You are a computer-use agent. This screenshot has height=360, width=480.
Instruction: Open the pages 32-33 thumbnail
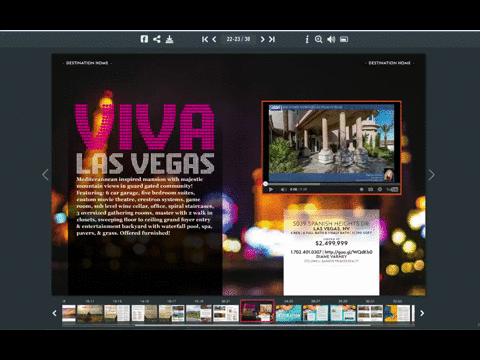pyautogui.click(x=397, y=313)
